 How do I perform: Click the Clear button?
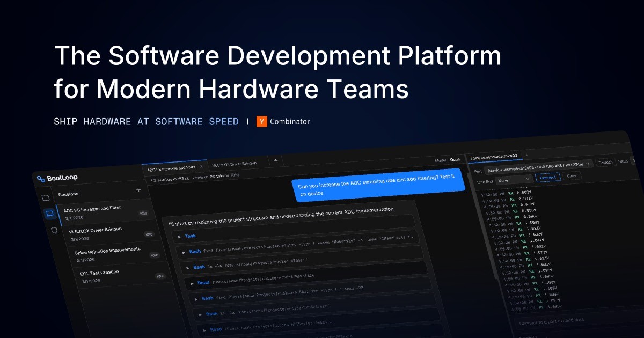(x=572, y=176)
